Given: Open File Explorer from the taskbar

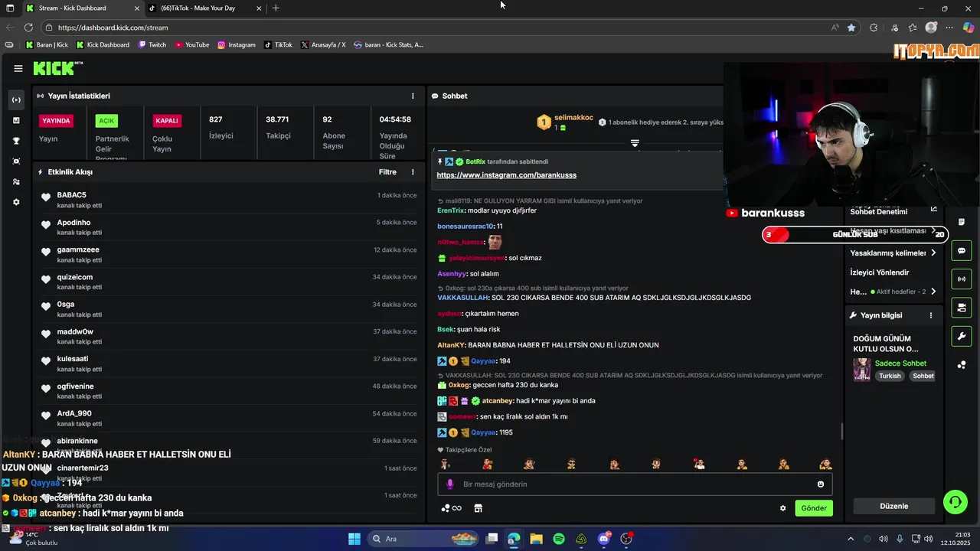Looking at the screenshot, I should (536, 539).
